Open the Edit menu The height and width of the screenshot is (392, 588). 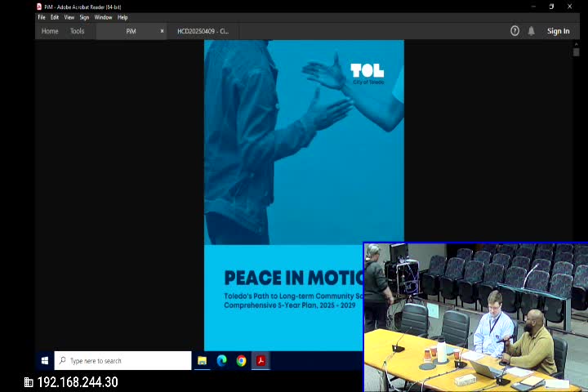tap(55, 17)
